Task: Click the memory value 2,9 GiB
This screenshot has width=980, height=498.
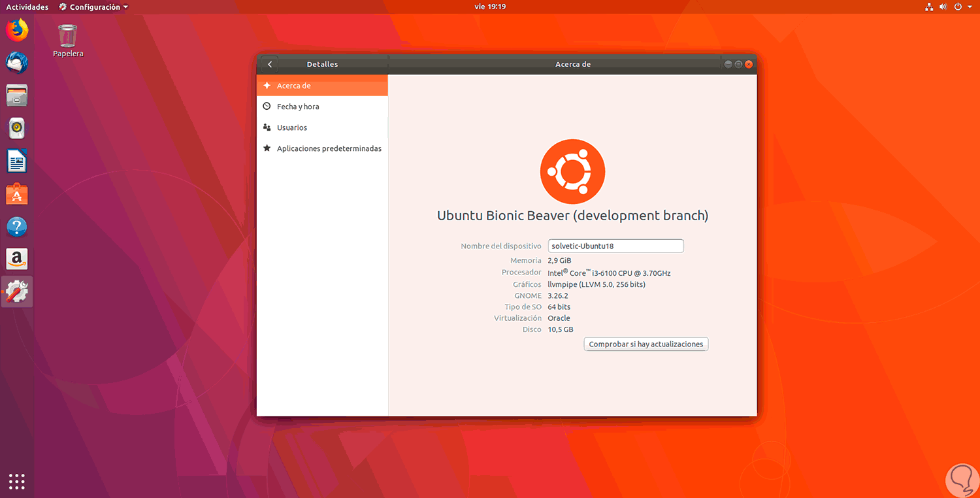Action: [x=559, y=261]
